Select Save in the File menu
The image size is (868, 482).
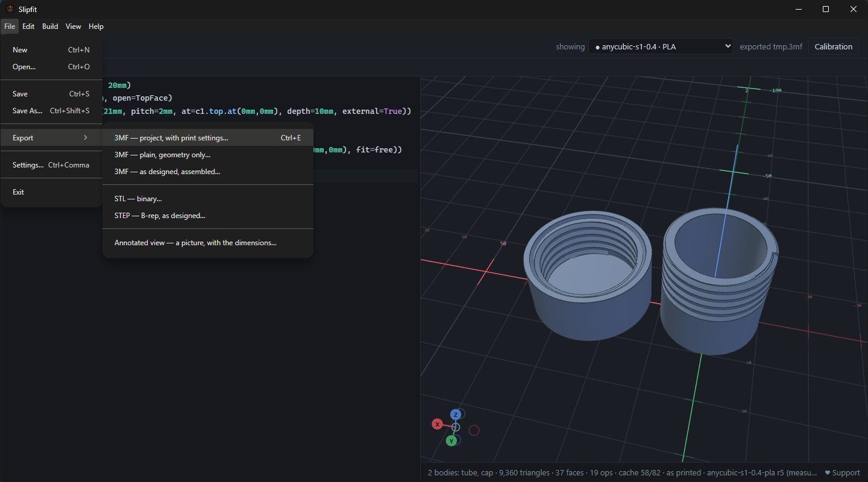pyautogui.click(x=51, y=94)
